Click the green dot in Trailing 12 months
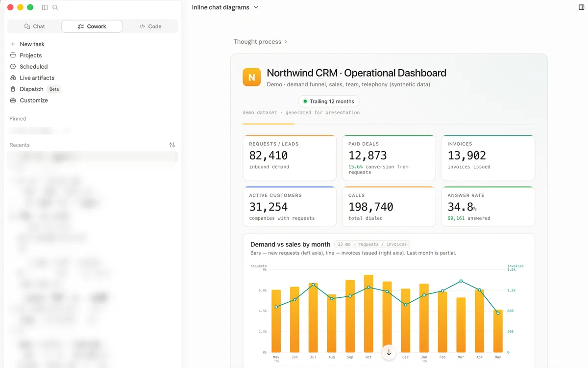 tap(305, 102)
